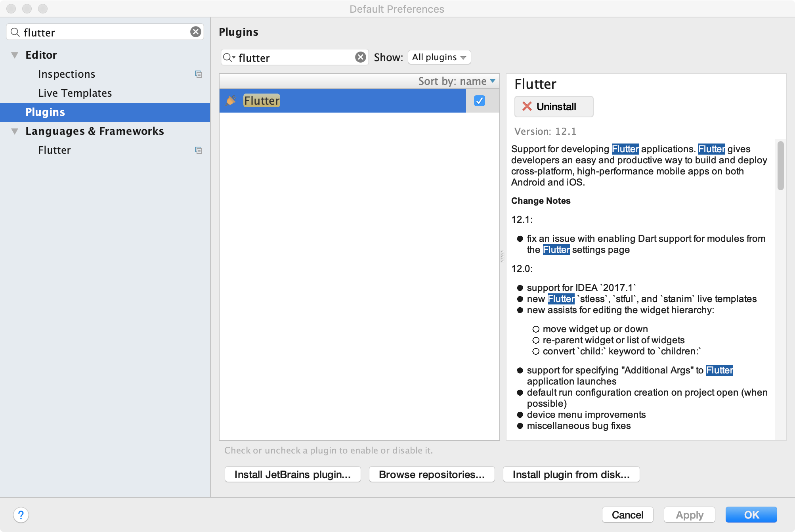Click the Languages & Frameworks label

[x=95, y=131]
